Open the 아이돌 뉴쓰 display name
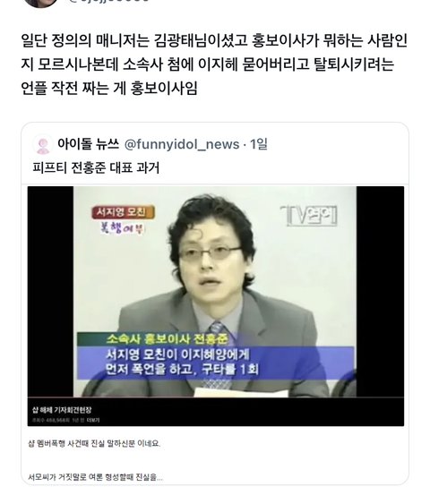430x504 pixels. [89, 144]
